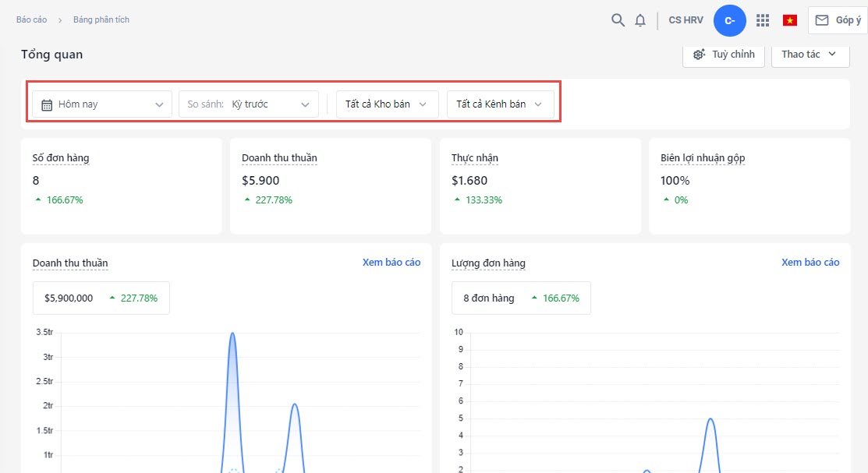Open the So sánh Kỳ trước dropdown
The height and width of the screenshot is (473, 868).
(x=305, y=104)
